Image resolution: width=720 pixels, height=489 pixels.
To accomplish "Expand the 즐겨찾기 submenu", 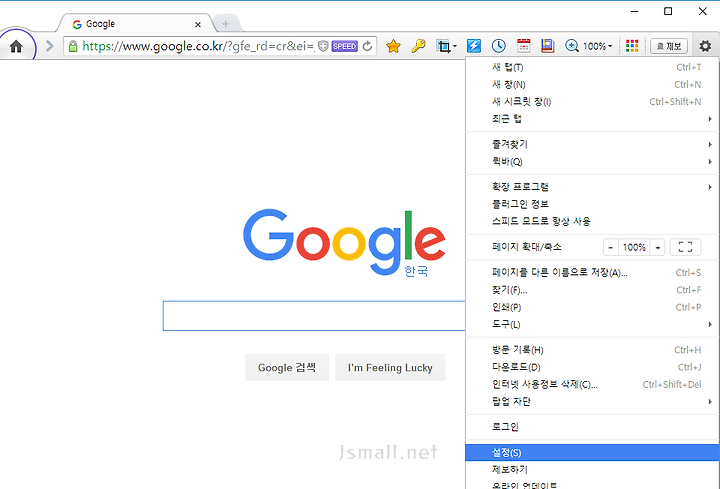I will 592,144.
